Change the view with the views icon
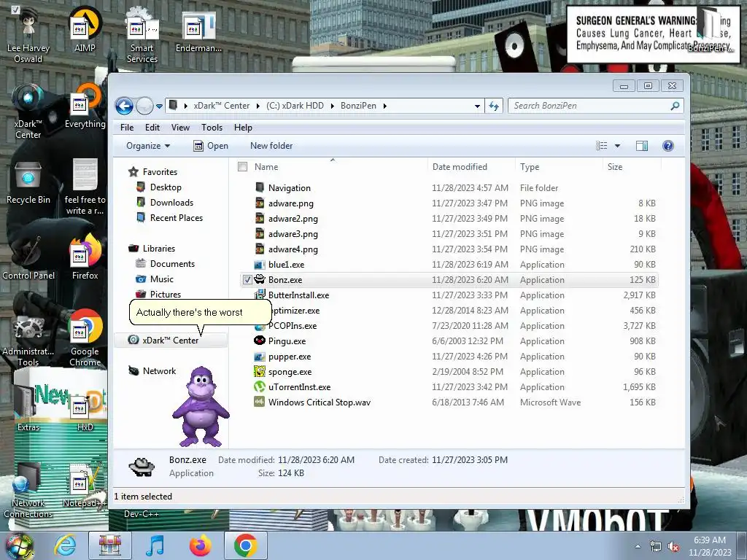This screenshot has height=560, width=747. click(602, 146)
